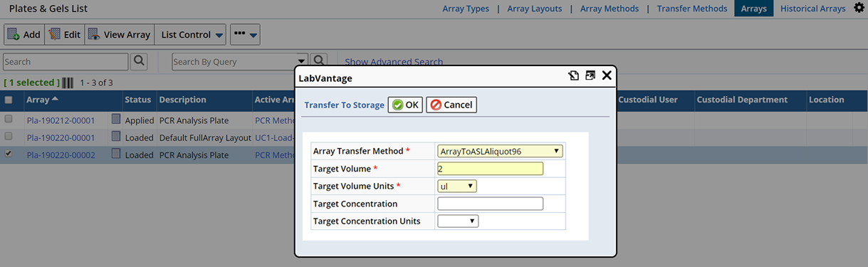
Task: Click the Target Concentration input field
Action: (490, 204)
